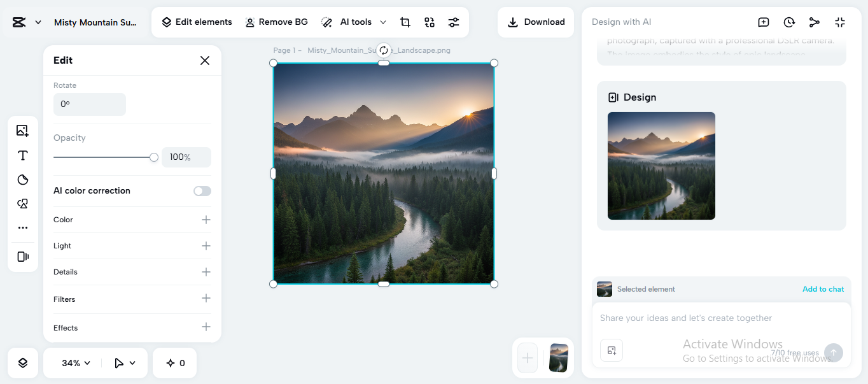The image size is (868, 384).
Task: Select the page 1 thumbnail
Action: [x=559, y=358]
